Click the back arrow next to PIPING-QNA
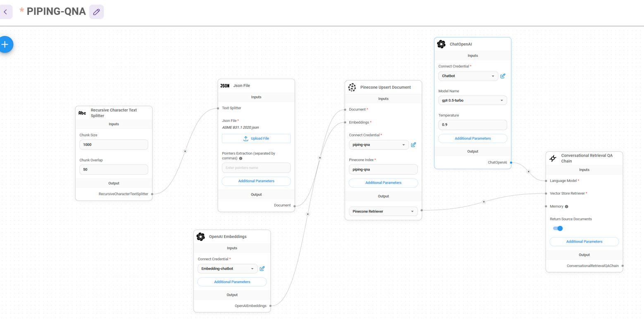Image resolution: width=644 pixels, height=319 pixels. pyautogui.click(x=5, y=12)
